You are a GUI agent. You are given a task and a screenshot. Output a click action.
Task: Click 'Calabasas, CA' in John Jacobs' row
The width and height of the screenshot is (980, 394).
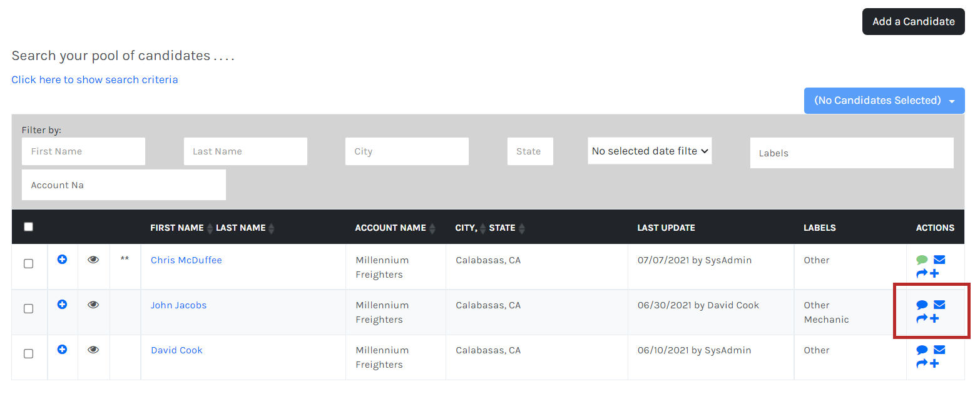[x=488, y=305]
